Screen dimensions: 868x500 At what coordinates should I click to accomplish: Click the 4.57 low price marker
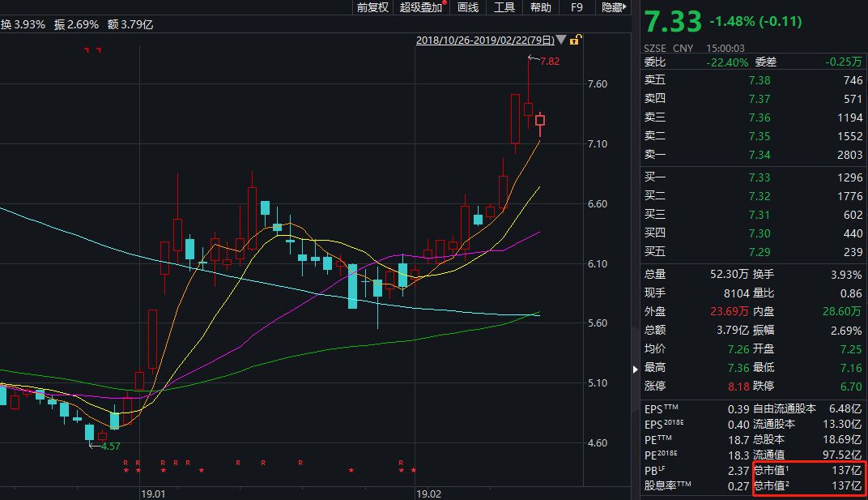pos(109,446)
